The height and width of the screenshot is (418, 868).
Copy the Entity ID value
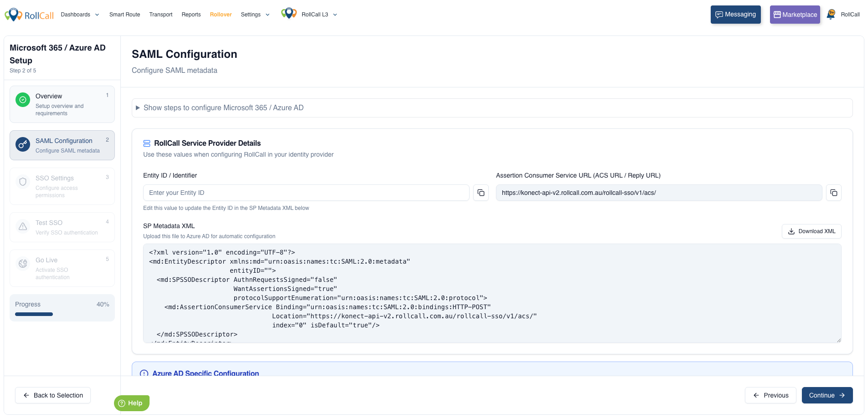tap(481, 193)
